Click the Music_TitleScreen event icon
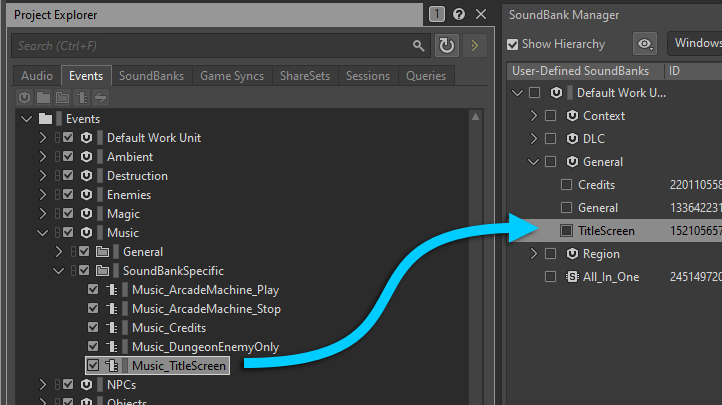 click(x=112, y=366)
